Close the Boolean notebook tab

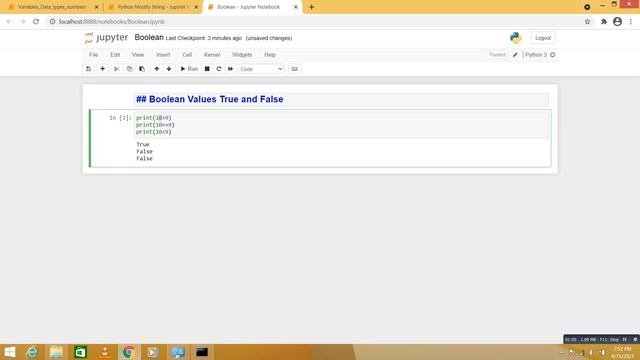point(296,7)
